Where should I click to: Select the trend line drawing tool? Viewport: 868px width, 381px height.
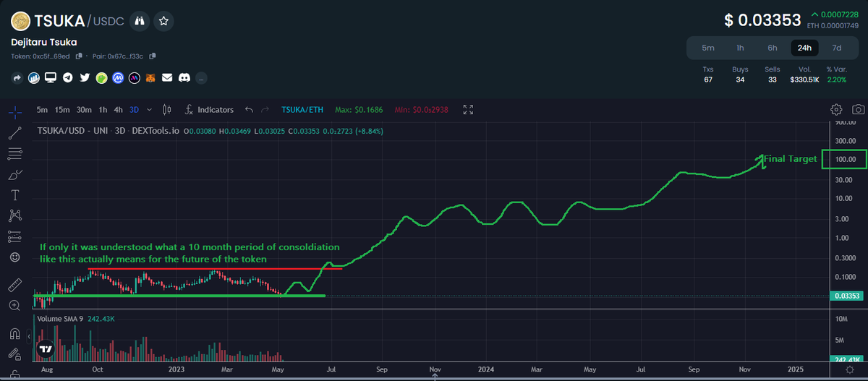click(14, 133)
